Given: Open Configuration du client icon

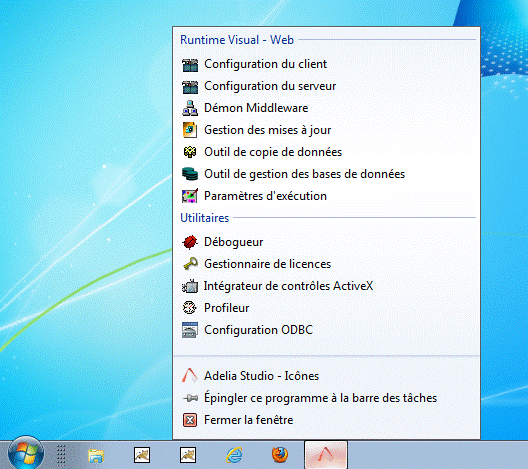Looking at the screenshot, I should tap(190, 65).
